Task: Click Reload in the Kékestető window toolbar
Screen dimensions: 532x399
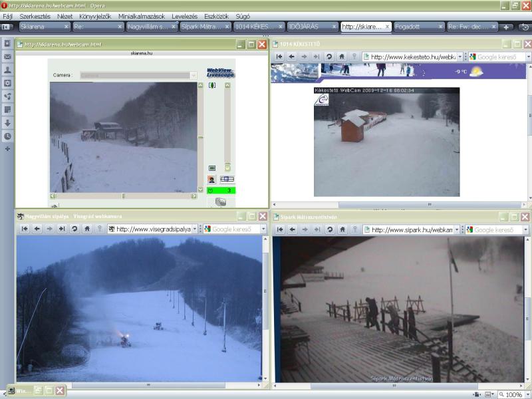Action: (x=329, y=57)
